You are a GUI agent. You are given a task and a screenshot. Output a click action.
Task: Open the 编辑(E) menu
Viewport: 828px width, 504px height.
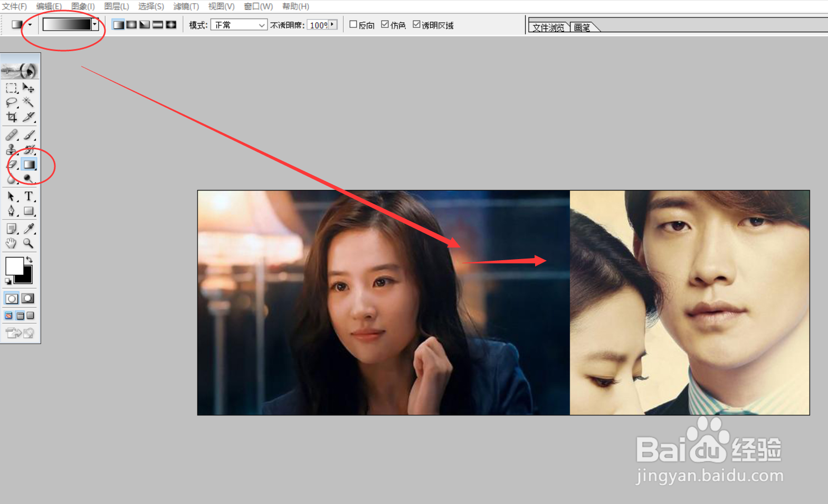coord(49,6)
